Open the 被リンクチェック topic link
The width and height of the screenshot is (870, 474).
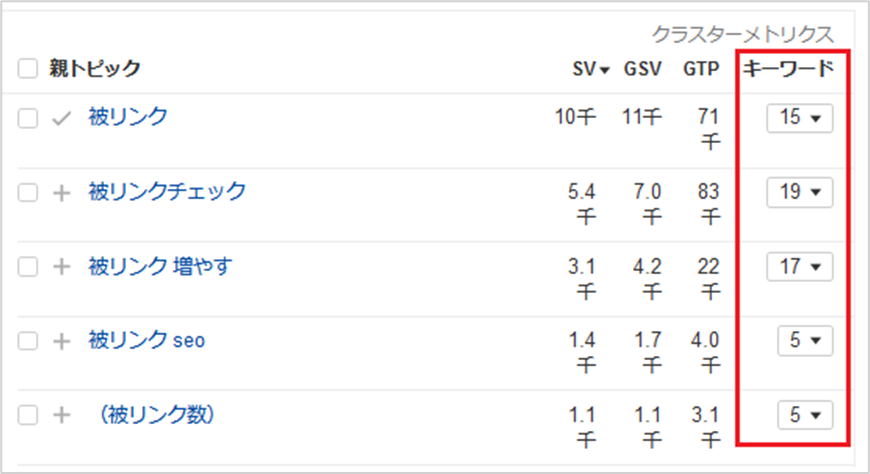point(167,191)
